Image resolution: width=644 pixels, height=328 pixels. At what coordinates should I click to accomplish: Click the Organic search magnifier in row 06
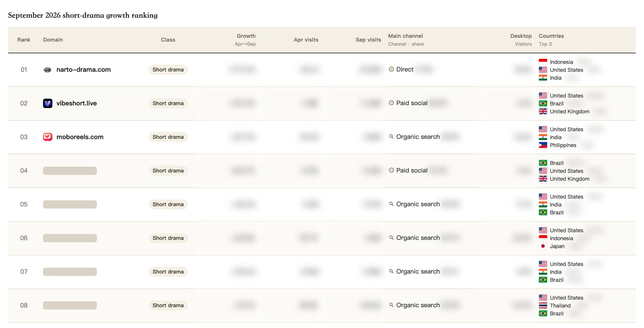pyautogui.click(x=391, y=238)
